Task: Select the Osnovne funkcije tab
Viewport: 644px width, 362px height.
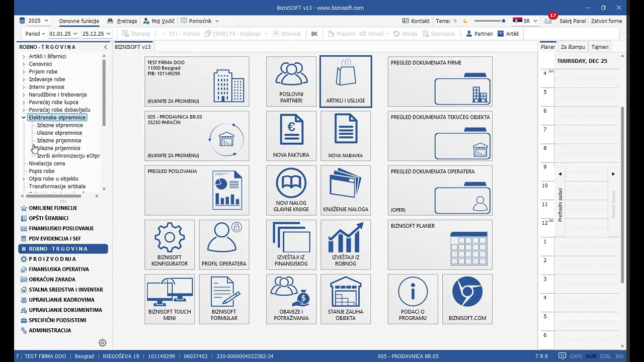Action: [79, 21]
